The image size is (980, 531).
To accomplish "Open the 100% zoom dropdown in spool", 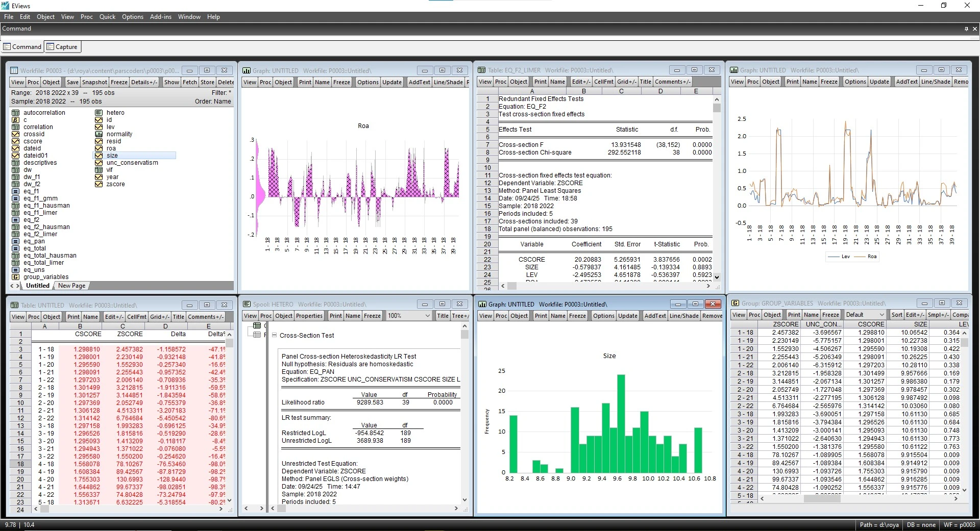I will [x=427, y=316].
